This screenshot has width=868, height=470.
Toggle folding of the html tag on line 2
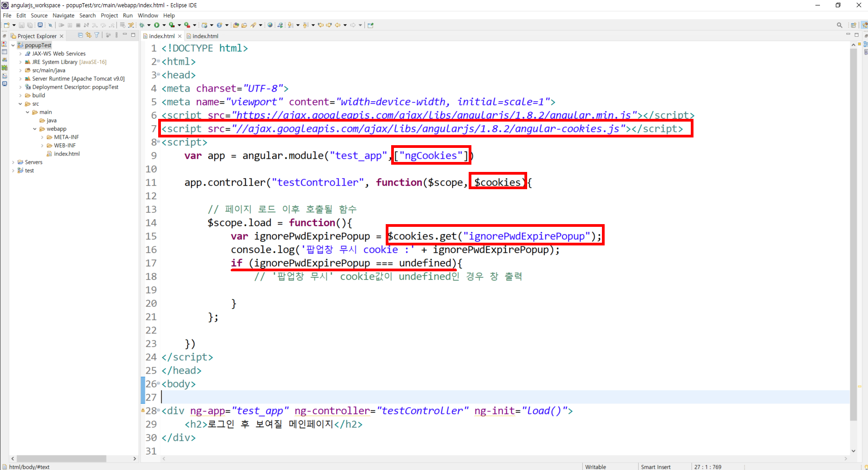(x=159, y=61)
